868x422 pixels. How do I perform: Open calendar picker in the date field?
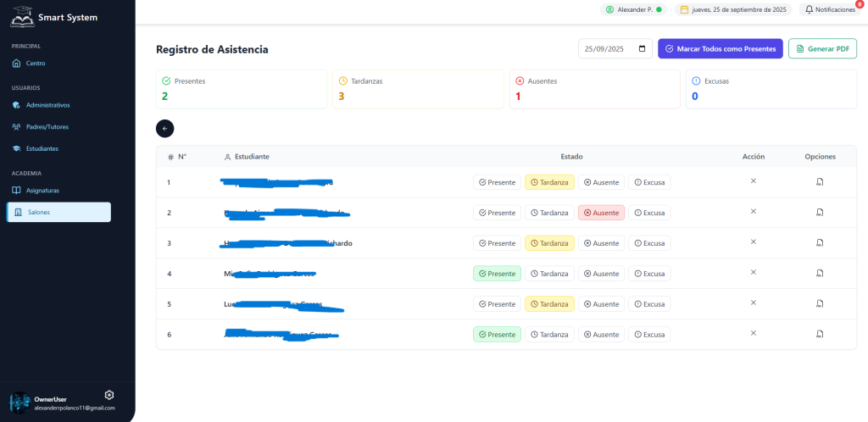643,49
